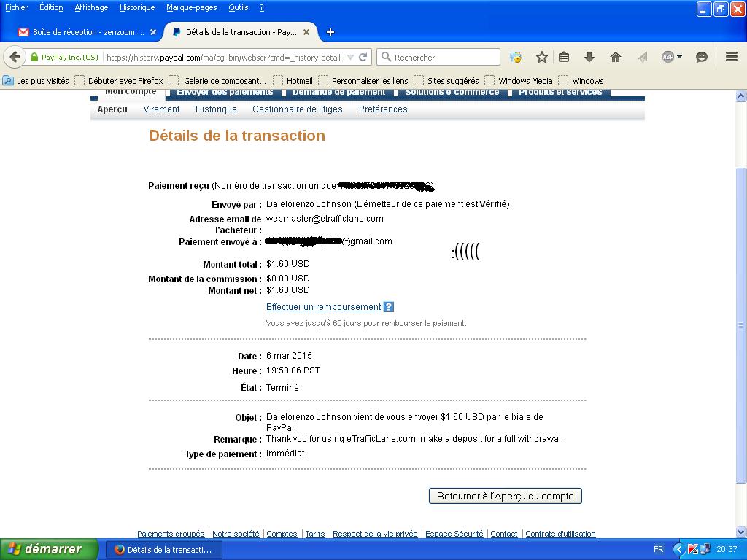Screen dimensions: 747x560
Task: Open the Marque-pages menu
Action: (192, 7)
